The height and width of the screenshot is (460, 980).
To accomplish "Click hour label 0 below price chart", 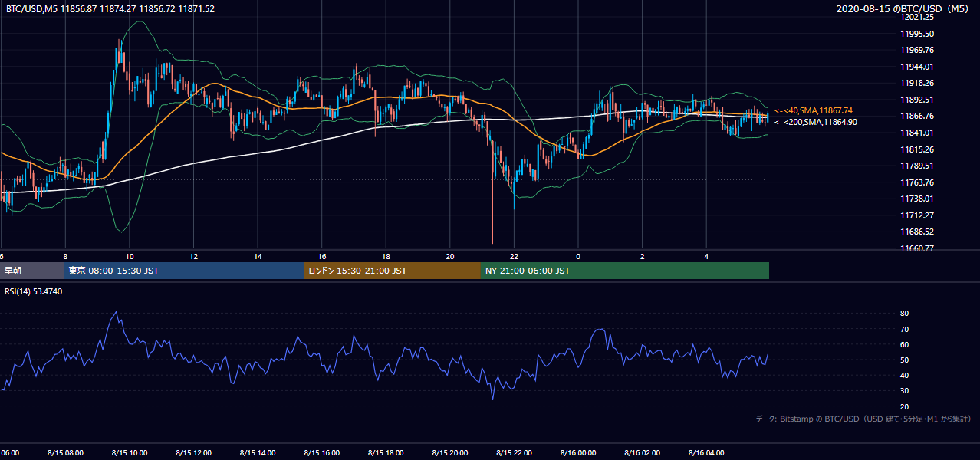I will (x=578, y=257).
